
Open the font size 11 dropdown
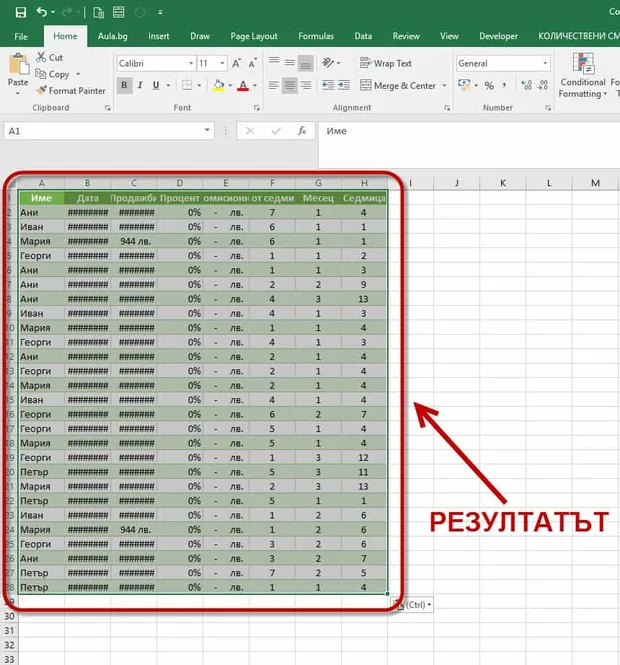click(222, 64)
